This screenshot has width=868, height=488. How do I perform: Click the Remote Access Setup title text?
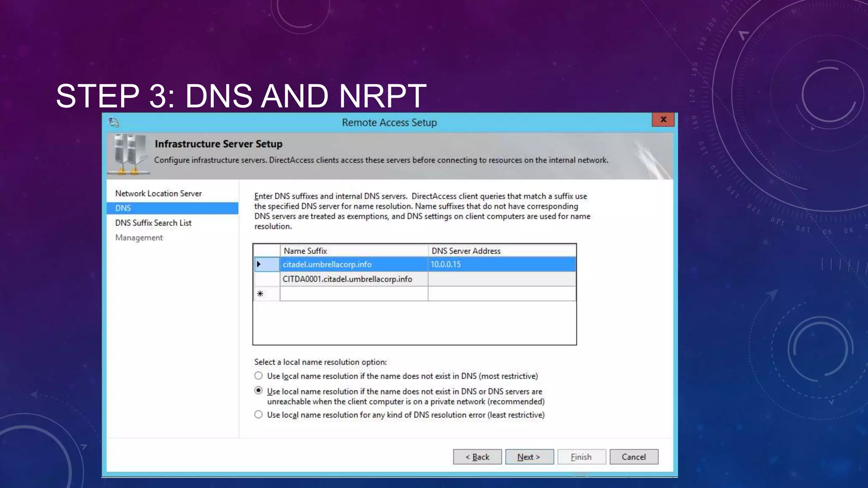point(389,122)
